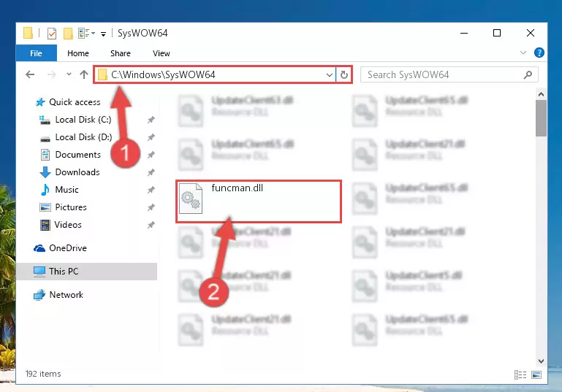Open Local Disk (D:) in sidebar
562x392 pixels.
pos(83,137)
